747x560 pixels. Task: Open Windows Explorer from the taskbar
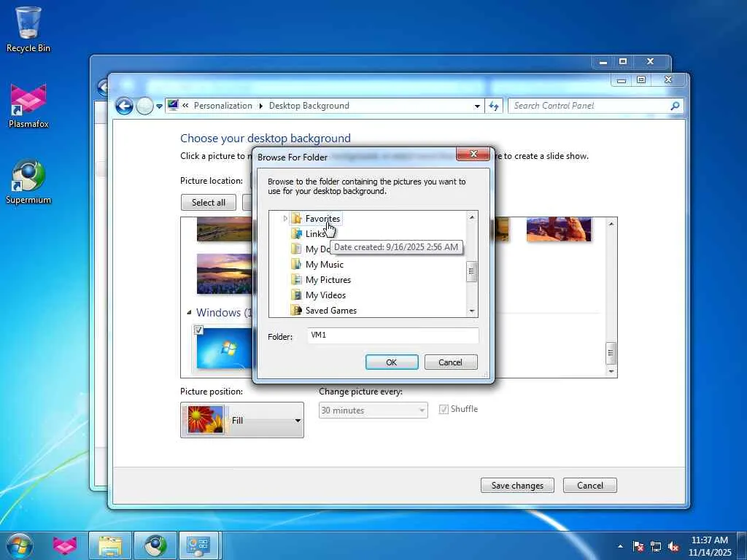click(110, 545)
